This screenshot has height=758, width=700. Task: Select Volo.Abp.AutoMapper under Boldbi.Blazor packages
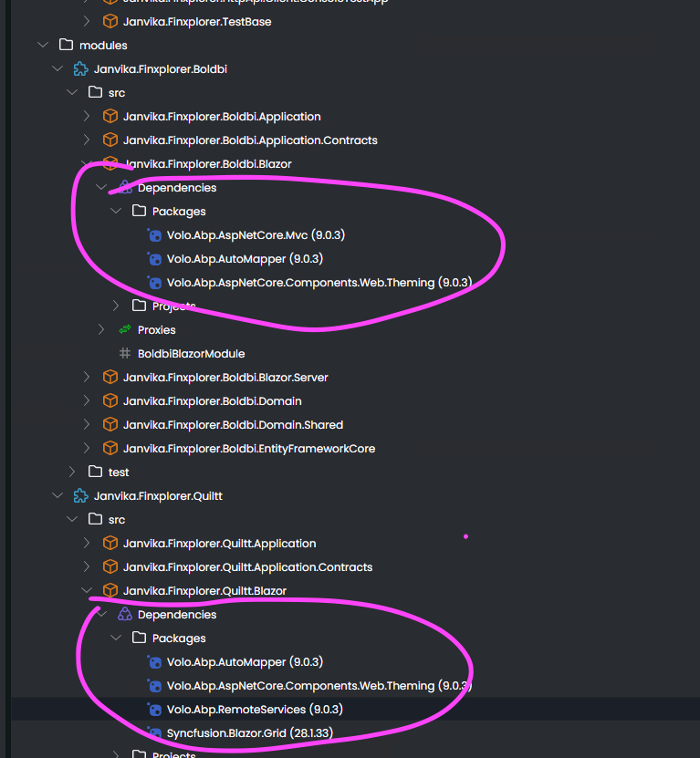245,259
